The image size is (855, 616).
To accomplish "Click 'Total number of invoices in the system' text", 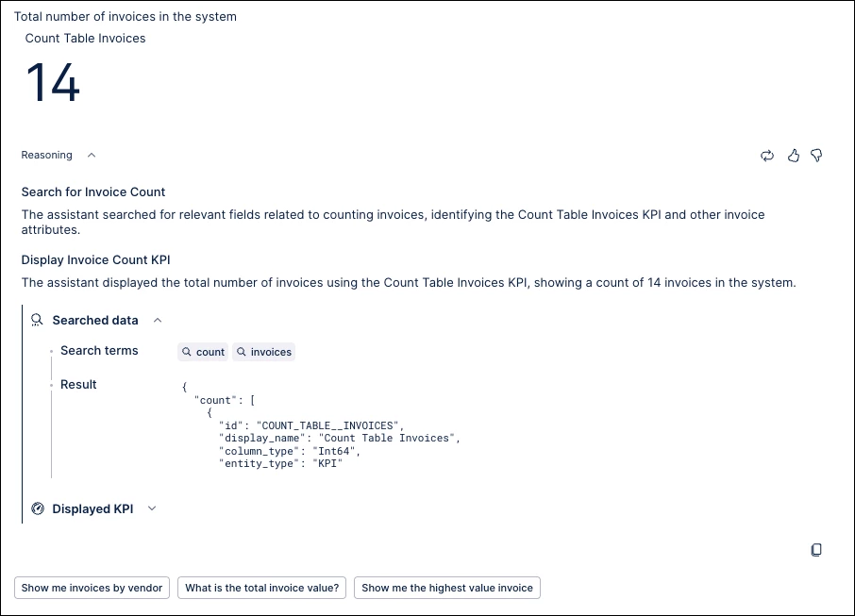I will (126, 16).
